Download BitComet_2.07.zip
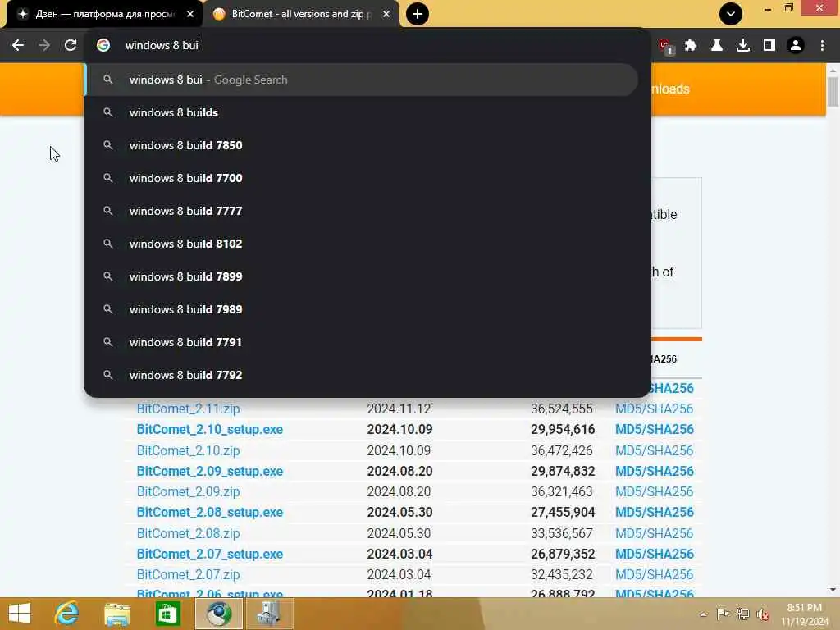Screen dimensions: 840x630 (188, 575)
